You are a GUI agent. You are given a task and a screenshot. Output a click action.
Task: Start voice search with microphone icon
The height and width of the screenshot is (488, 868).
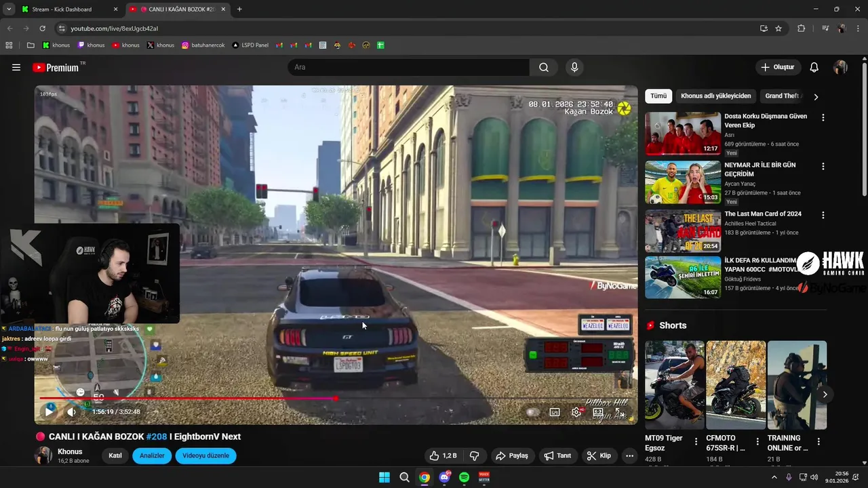574,67
